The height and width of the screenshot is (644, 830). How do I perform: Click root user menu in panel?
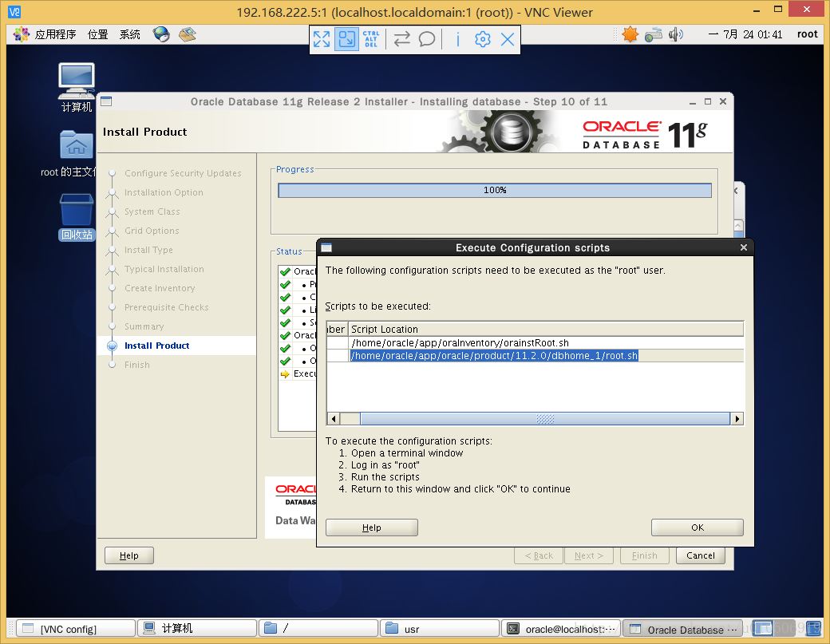[x=807, y=34]
